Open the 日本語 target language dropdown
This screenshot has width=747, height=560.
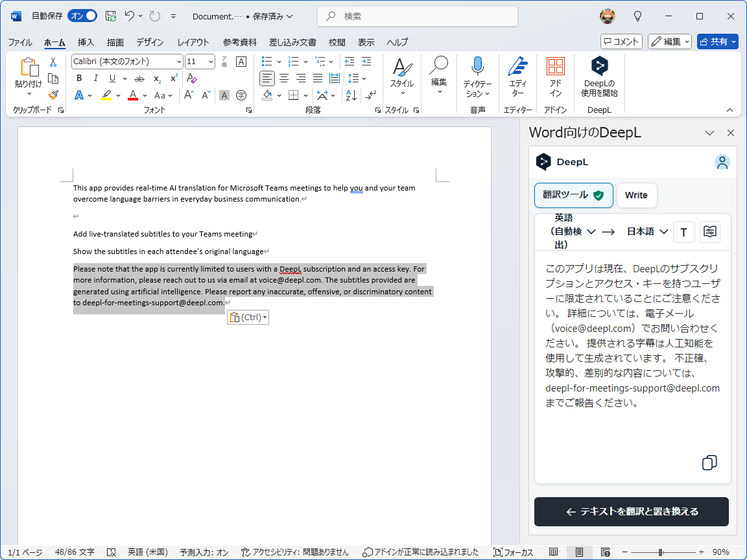648,231
